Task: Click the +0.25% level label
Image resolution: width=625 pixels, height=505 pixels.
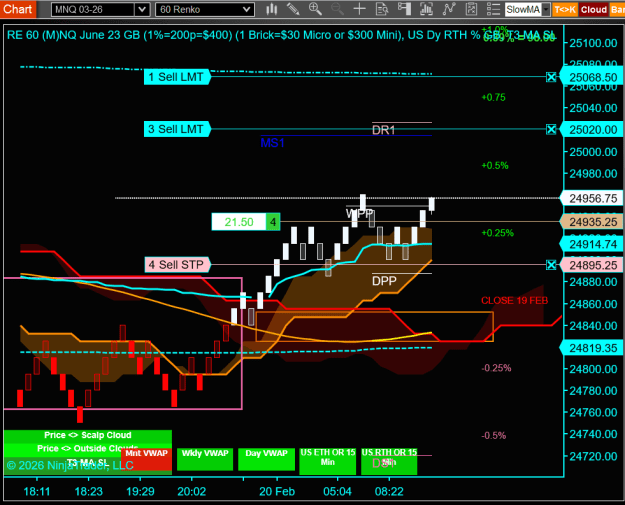Action: [x=497, y=233]
